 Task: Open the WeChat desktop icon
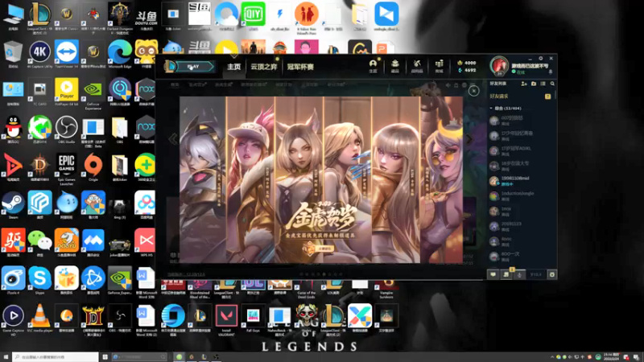click(x=39, y=243)
